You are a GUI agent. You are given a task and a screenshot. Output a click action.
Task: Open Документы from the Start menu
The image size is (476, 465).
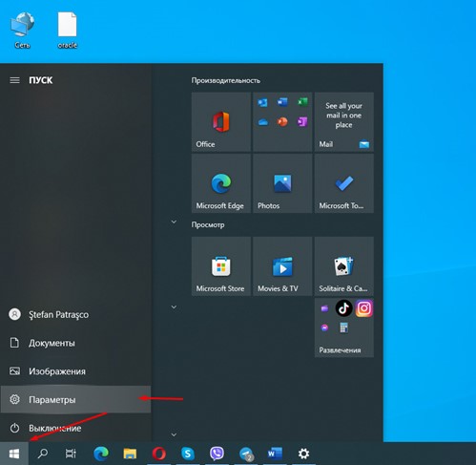[75, 343]
